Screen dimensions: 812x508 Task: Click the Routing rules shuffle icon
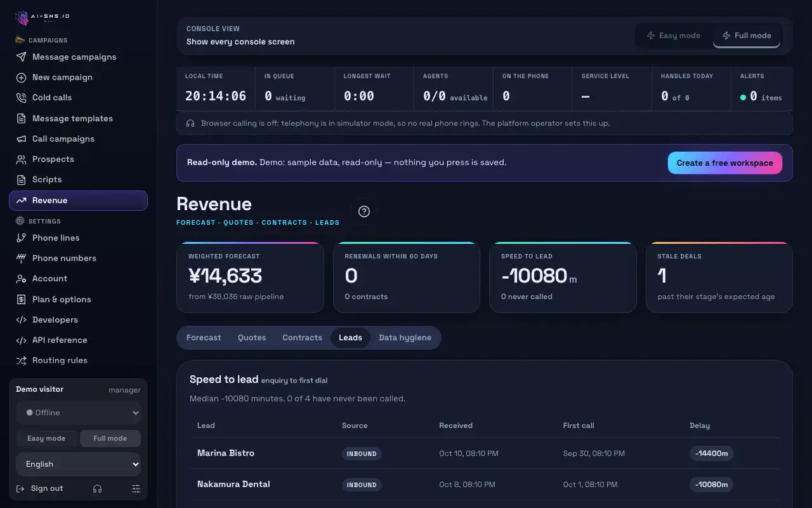tap(21, 361)
